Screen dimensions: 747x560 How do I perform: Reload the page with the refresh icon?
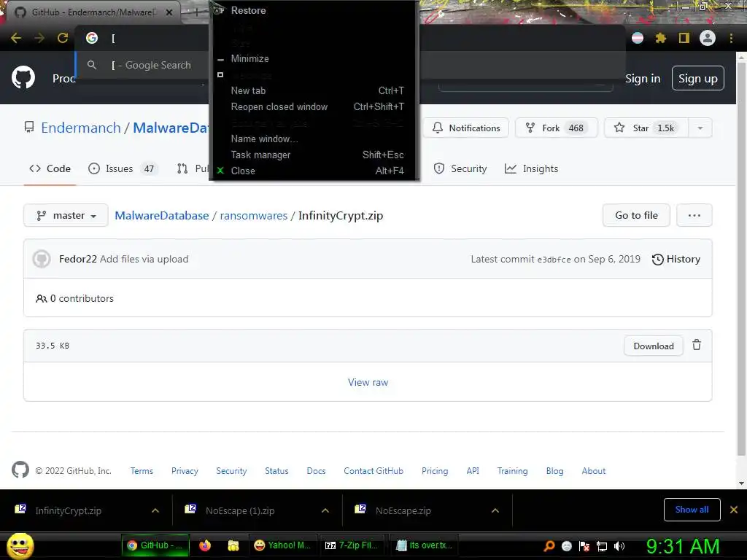(63, 38)
